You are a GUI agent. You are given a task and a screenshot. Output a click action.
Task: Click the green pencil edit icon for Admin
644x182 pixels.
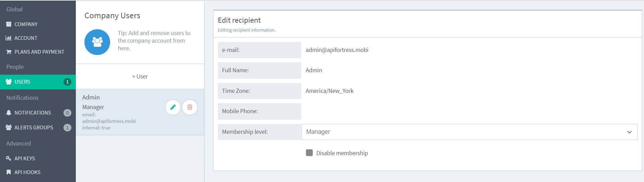173,107
